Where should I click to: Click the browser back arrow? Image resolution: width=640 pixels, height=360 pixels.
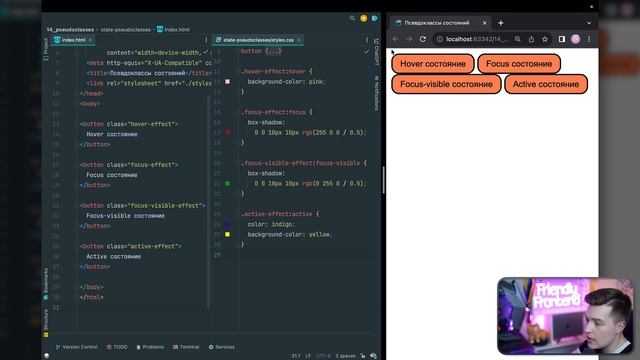(x=396, y=39)
